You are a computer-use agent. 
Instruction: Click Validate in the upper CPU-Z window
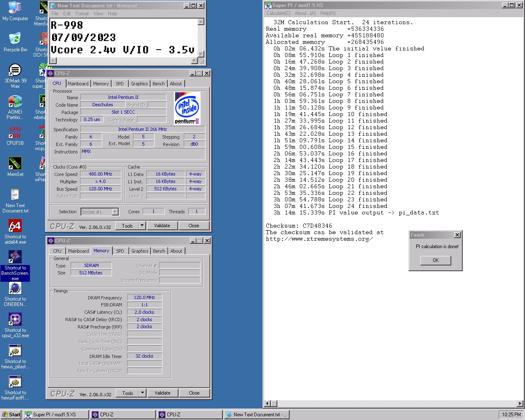(162, 226)
